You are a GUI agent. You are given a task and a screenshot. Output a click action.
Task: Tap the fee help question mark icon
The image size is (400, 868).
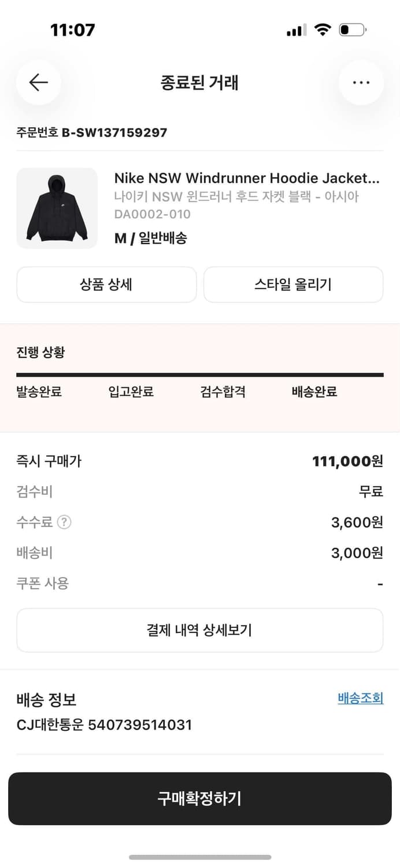(65, 522)
